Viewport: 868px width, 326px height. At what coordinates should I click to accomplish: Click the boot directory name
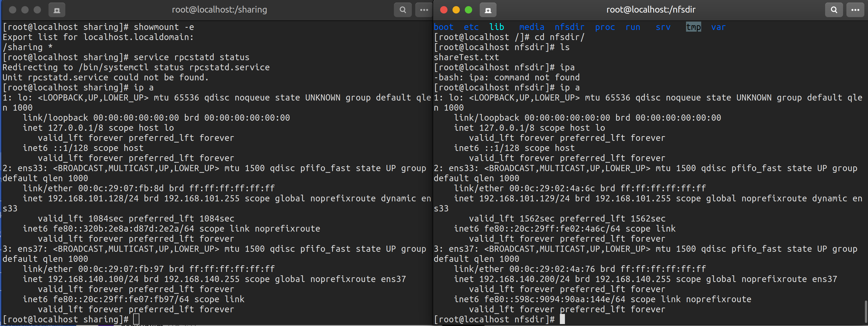tap(444, 27)
